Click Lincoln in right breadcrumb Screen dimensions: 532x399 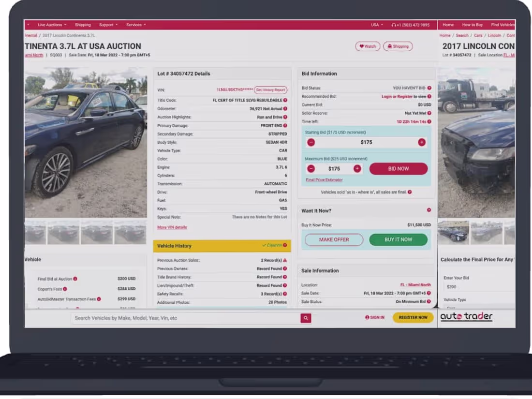coord(494,35)
